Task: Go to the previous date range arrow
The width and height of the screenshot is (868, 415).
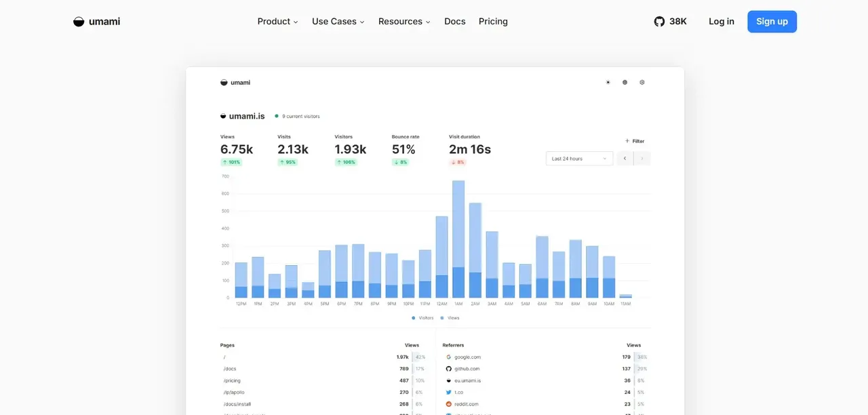Action: coord(625,159)
